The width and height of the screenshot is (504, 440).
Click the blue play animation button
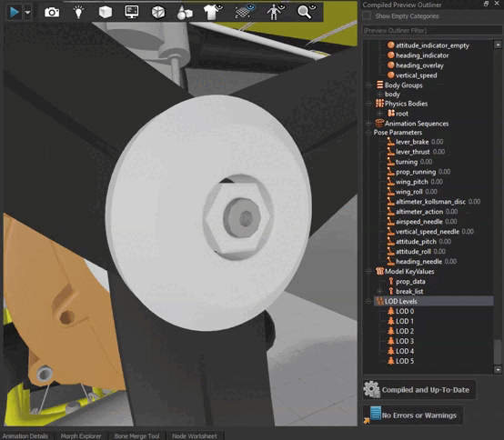[x=14, y=12]
